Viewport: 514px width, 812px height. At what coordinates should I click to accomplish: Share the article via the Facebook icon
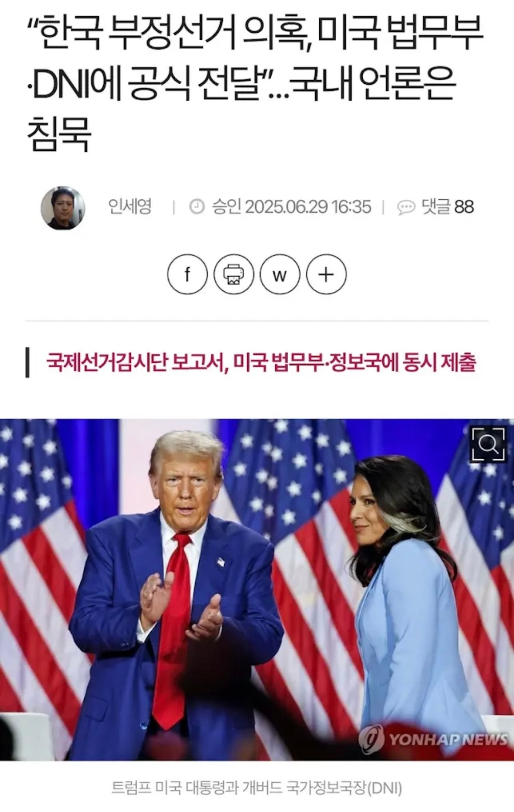pos(187,274)
